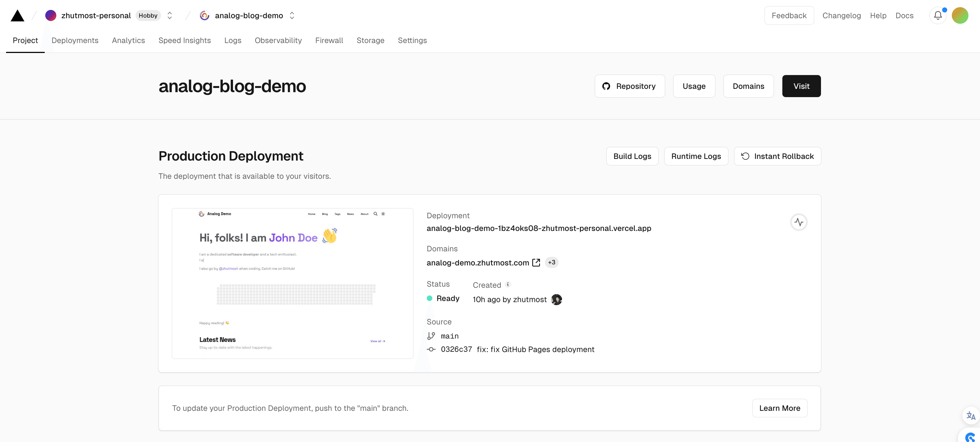
Task: Open the zhutmost-personal team switcher chevrons
Action: pyautogui.click(x=169, y=15)
